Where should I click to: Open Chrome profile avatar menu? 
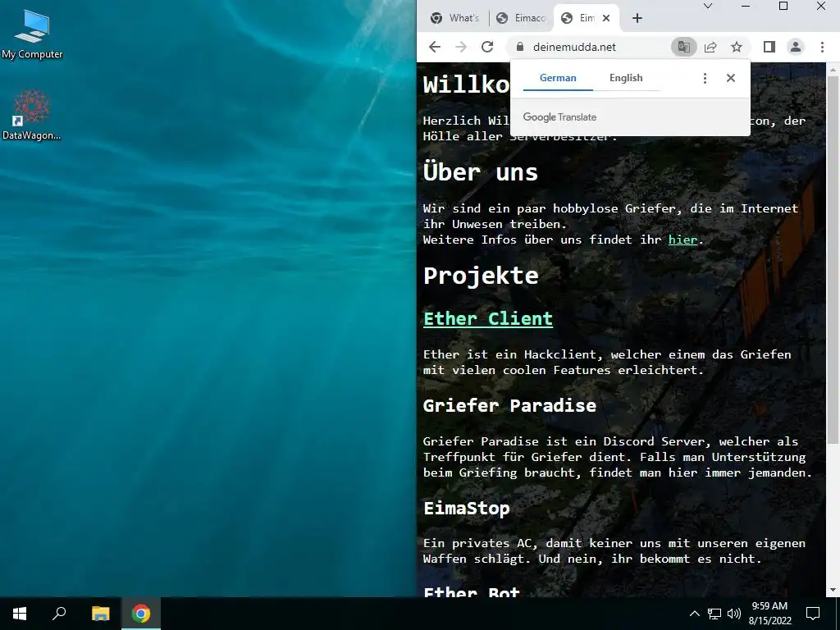point(796,47)
